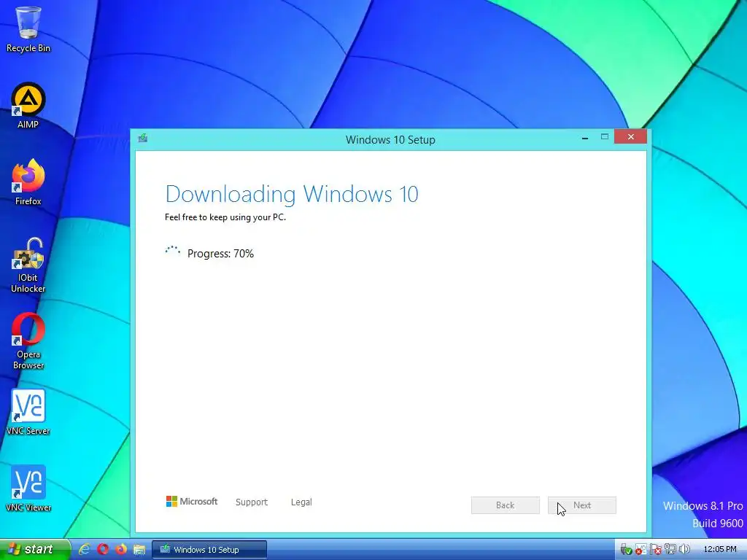Image resolution: width=747 pixels, height=560 pixels.
Task: Click the 'Downloading Windows 10' heading
Action: [292, 194]
